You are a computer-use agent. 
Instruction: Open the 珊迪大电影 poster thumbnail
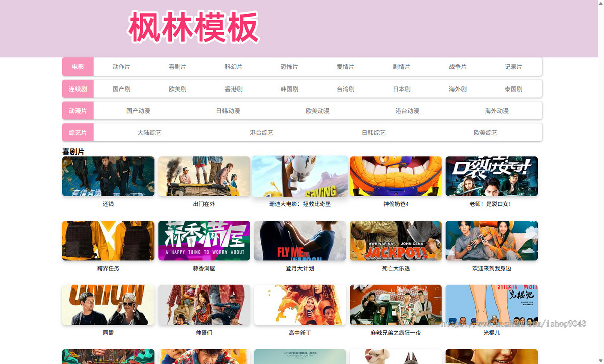click(x=300, y=176)
